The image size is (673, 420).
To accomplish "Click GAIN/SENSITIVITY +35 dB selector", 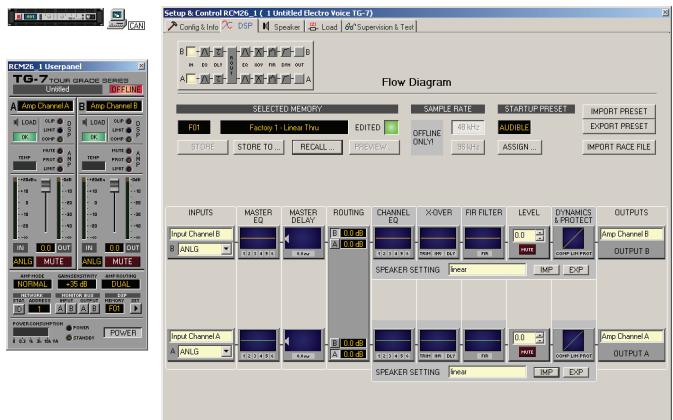I will click(76, 284).
